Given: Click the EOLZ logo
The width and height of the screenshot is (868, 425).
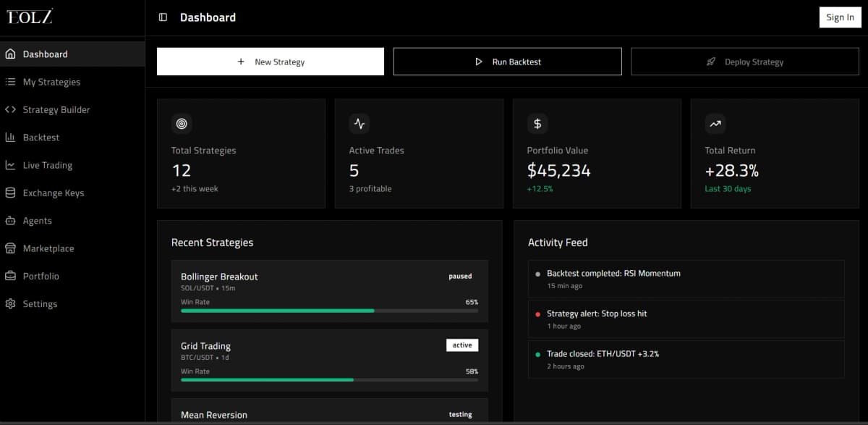Looking at the screenshot, I should (30, 17).
